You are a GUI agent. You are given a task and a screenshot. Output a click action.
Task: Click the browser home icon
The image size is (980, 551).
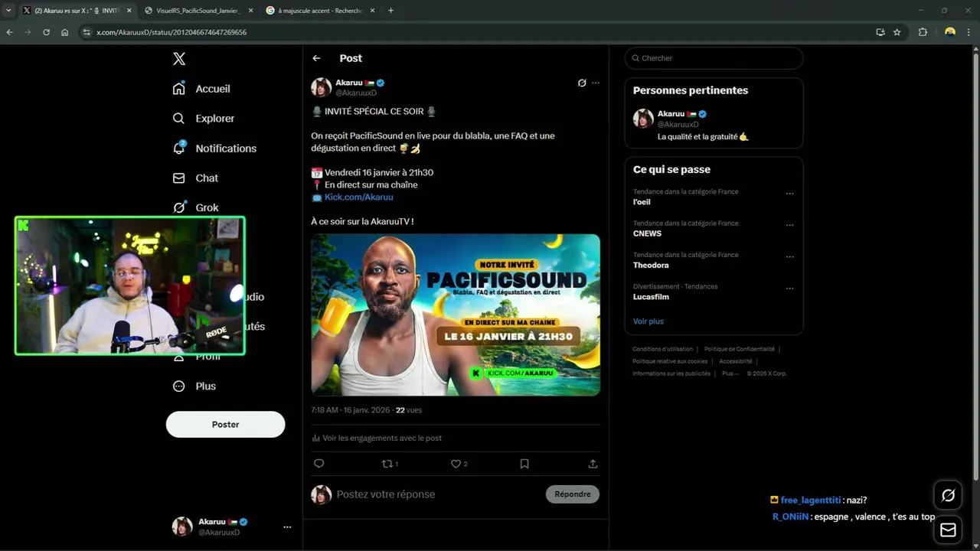[65, 32]
